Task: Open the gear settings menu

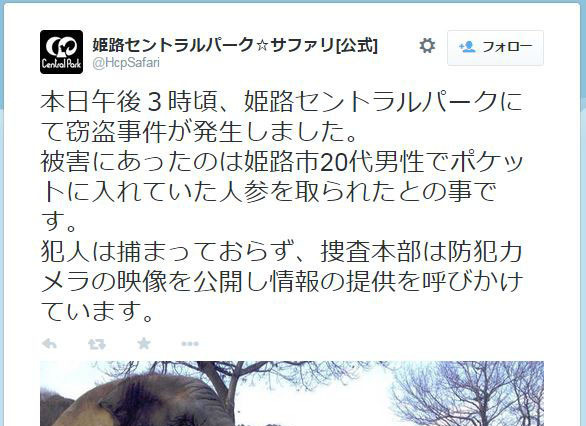Action: tap(427, 46)
